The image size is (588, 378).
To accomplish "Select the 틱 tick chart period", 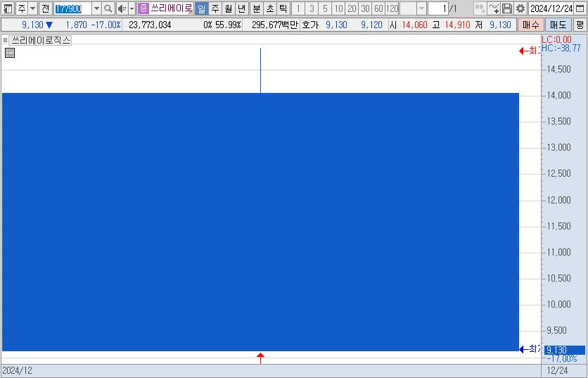I will pos(283,8).
